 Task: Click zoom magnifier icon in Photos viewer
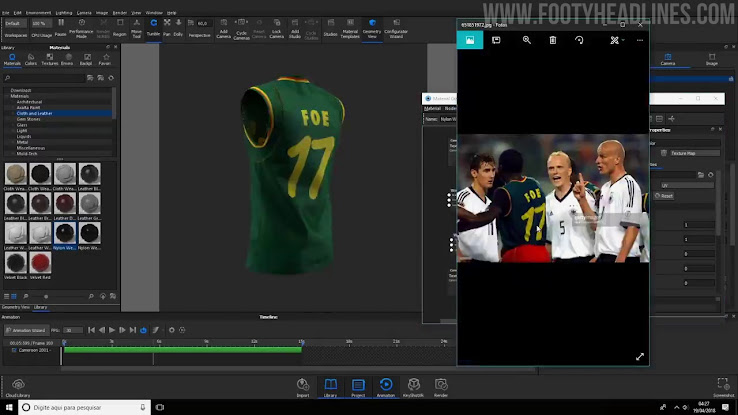click(x=527, y=40)
